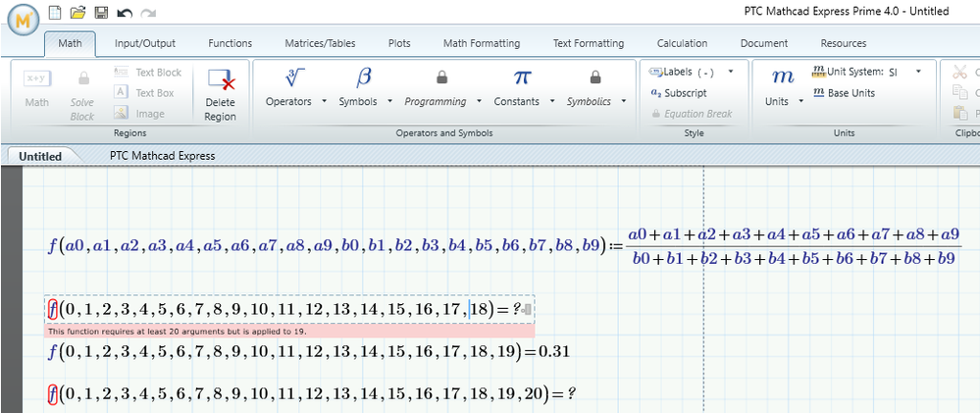
Task: Expand the Symbols dropdown arrow
Action: click(389, 102)
